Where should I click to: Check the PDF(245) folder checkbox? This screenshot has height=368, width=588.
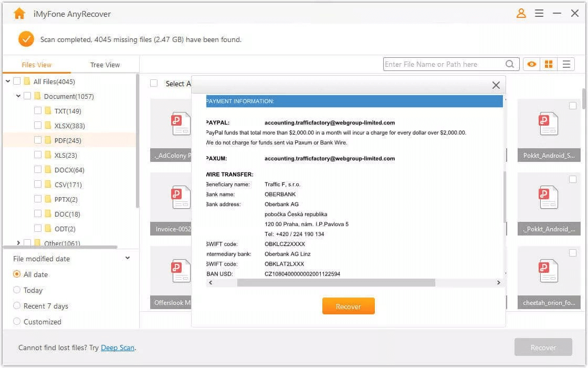38,140
